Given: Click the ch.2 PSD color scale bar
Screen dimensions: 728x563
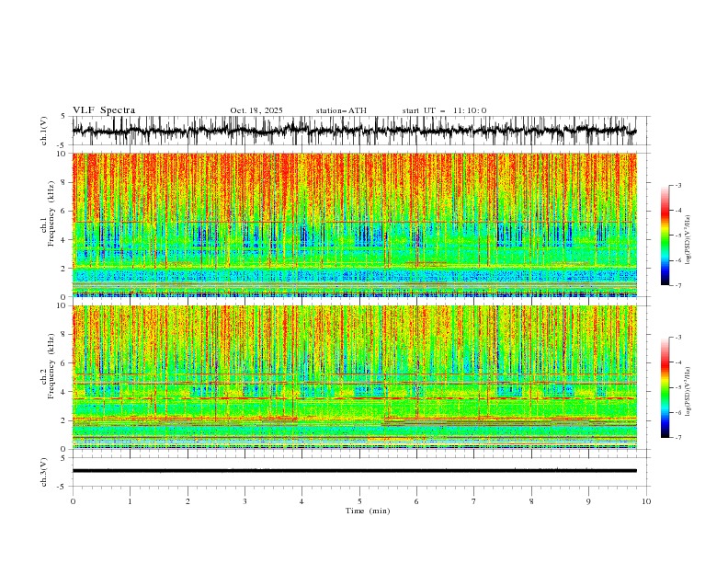Looking at the screenshot, I should pyautogui.click(x=665, y=387).
